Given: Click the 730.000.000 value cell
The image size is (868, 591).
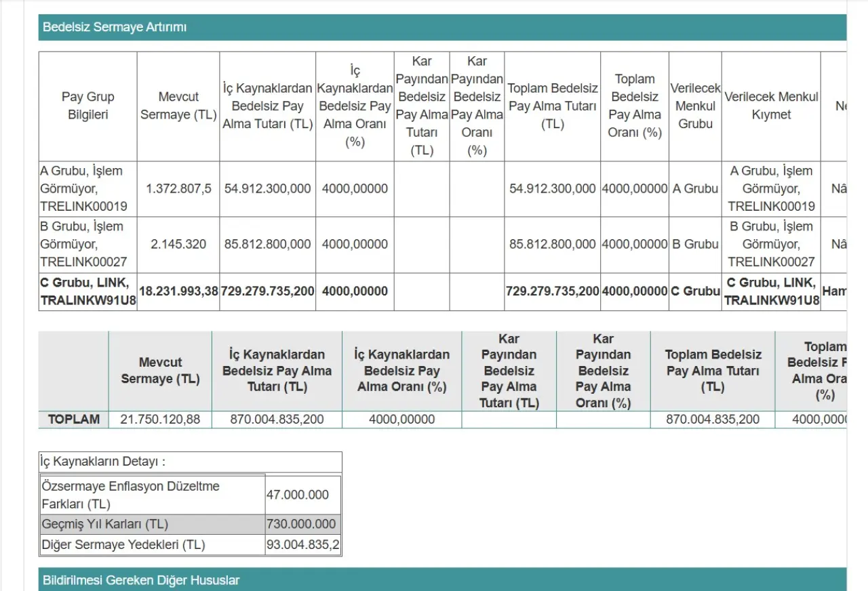Looking at the screenshot, I should [302, 524].
